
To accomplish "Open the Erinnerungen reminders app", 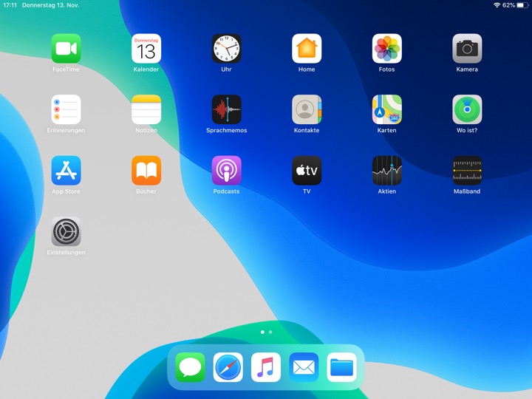I will (66, 109).
